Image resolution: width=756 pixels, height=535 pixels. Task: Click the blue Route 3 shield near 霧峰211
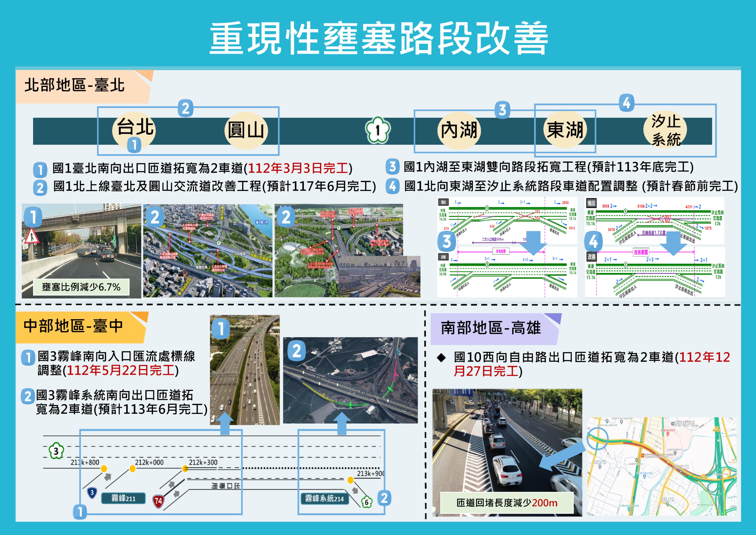pyautogui.click(x=92, y=493)
